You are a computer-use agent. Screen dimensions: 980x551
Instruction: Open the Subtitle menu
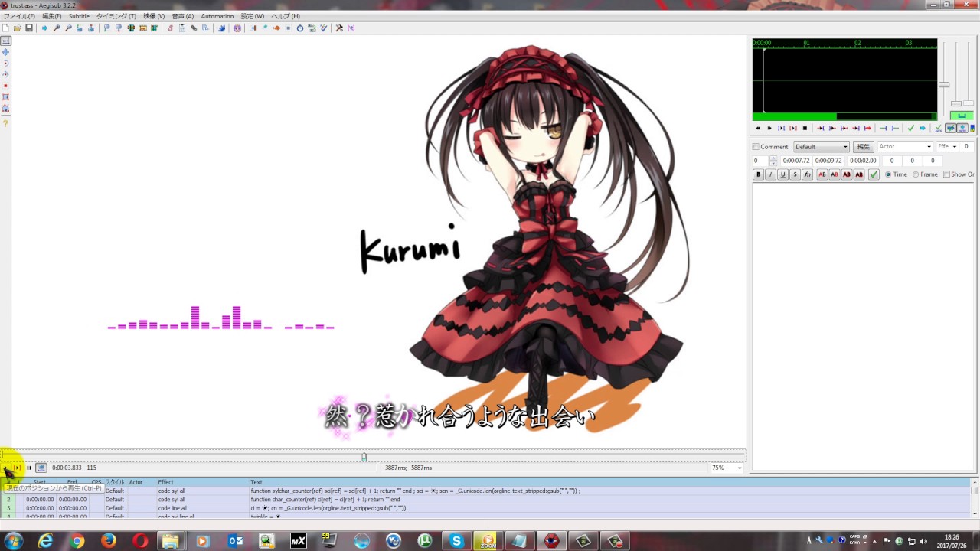(x=79, y=16)
